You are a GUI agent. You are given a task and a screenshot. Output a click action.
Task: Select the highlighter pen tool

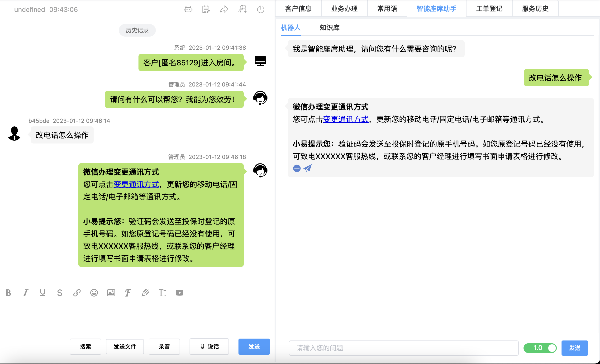tap(145, 293)
